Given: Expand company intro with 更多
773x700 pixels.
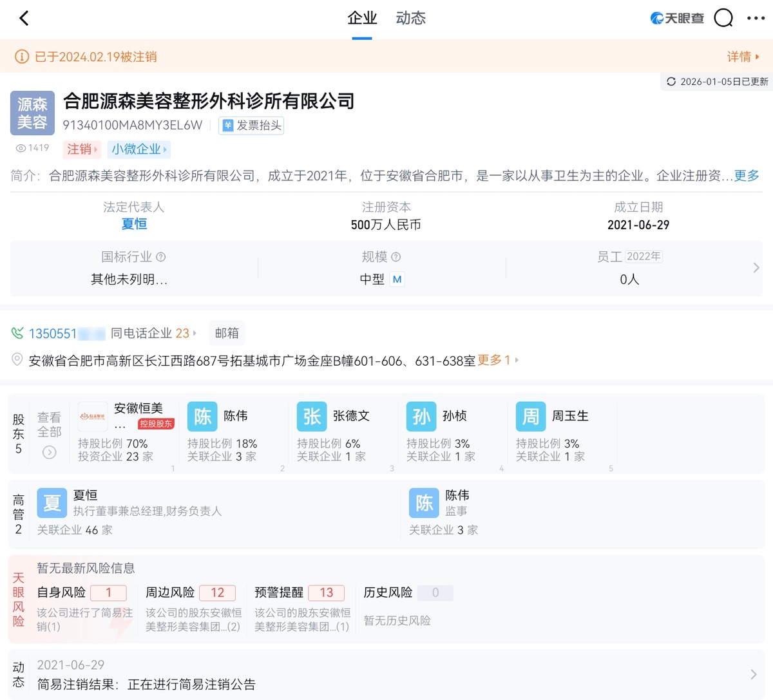Looking at the screenshot, I should 747,176.
